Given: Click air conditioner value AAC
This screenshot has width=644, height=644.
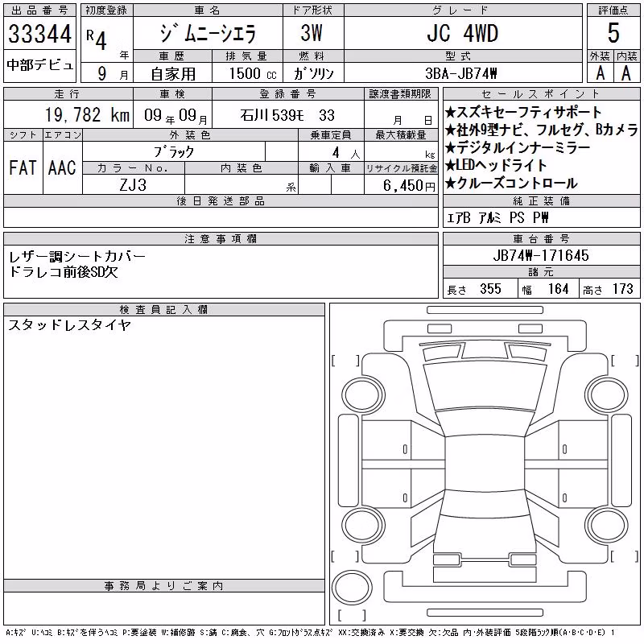Looking at the screenshot, I should coord(62,167).
